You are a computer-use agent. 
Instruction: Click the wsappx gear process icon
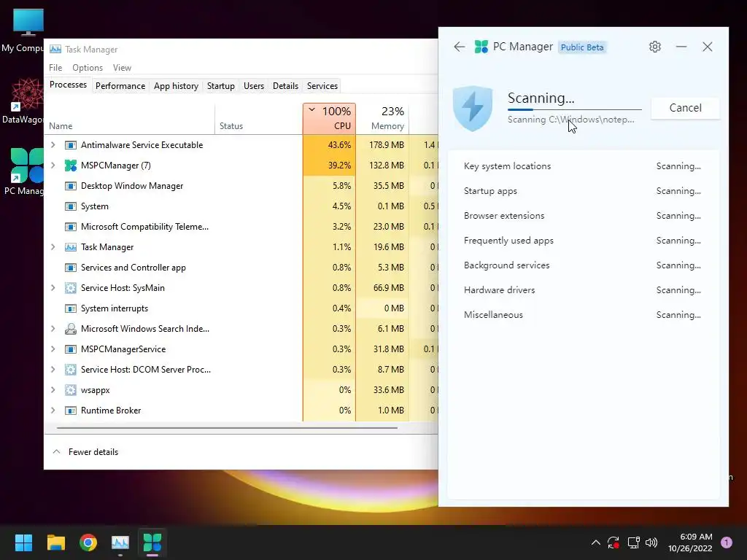[71, 390]
